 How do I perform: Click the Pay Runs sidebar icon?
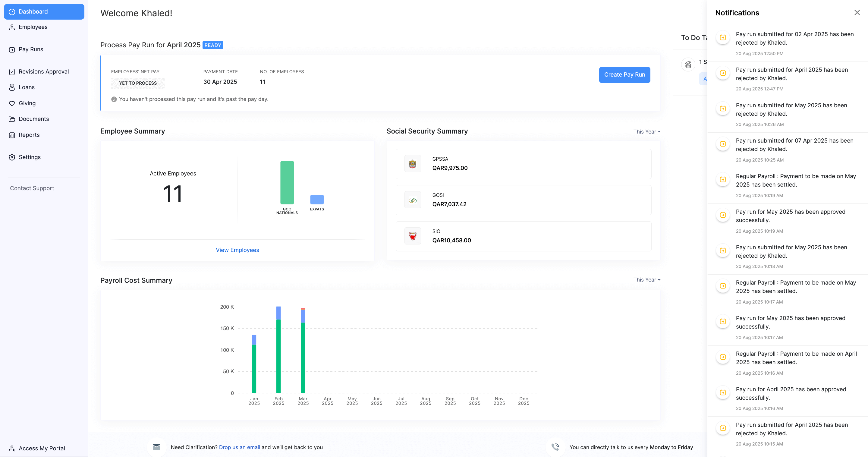[12, 49]
